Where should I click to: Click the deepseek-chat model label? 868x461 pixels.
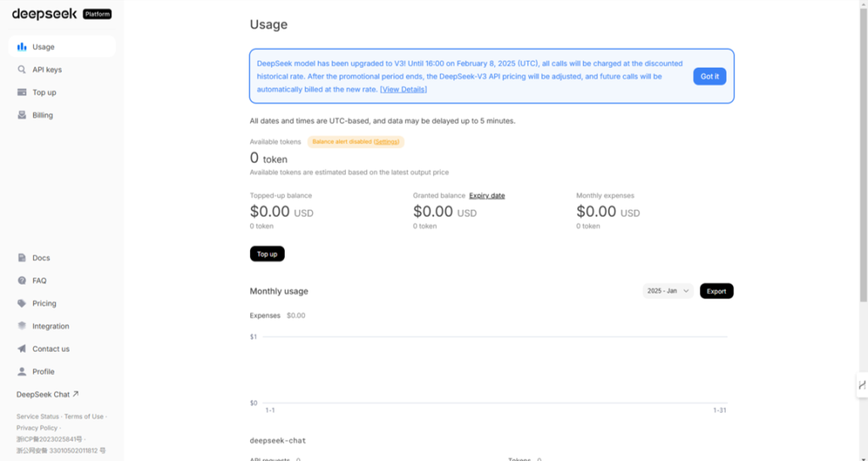278,441
